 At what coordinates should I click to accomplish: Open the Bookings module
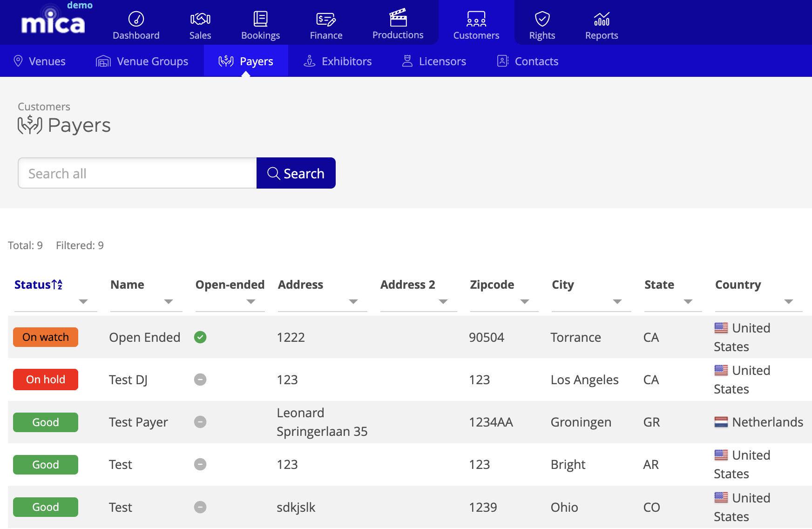tap(260, 24)
